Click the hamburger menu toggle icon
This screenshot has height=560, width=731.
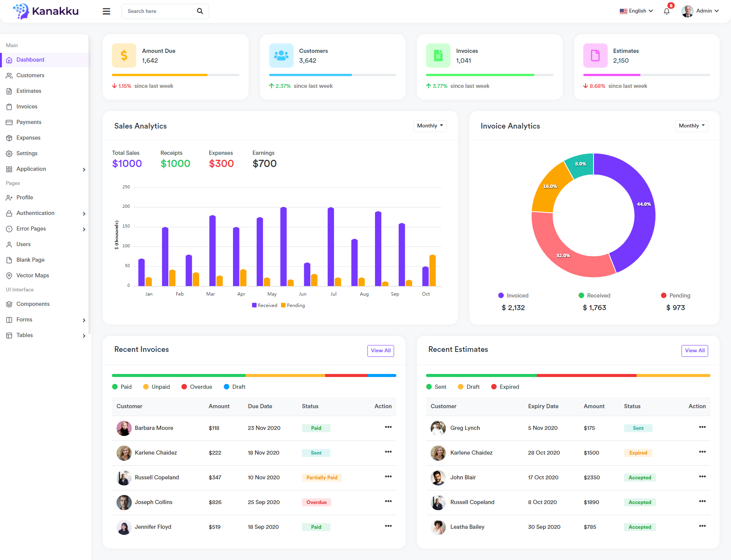[x=106, y=11]
